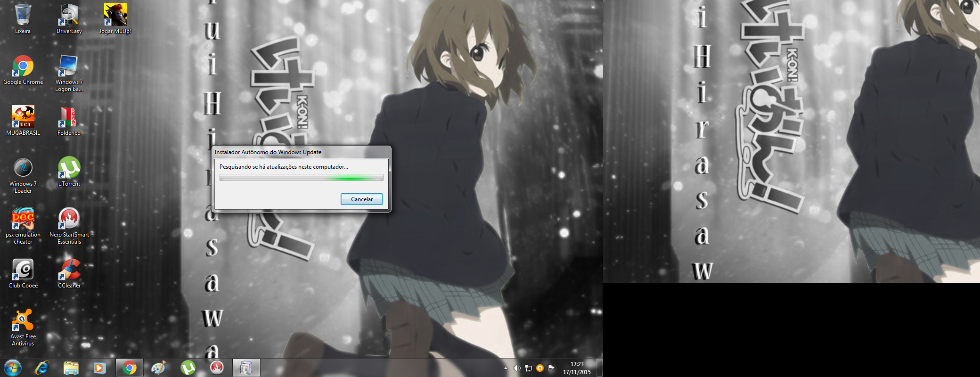The height and width of the screenshot is (377, 980).
Task: Open the volume speaker tray icon
Action: [517, 368]
